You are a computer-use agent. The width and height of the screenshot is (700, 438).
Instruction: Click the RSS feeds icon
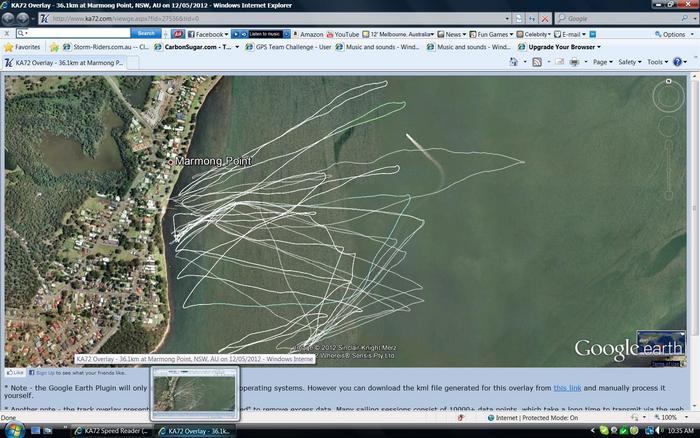coord(537,62)
